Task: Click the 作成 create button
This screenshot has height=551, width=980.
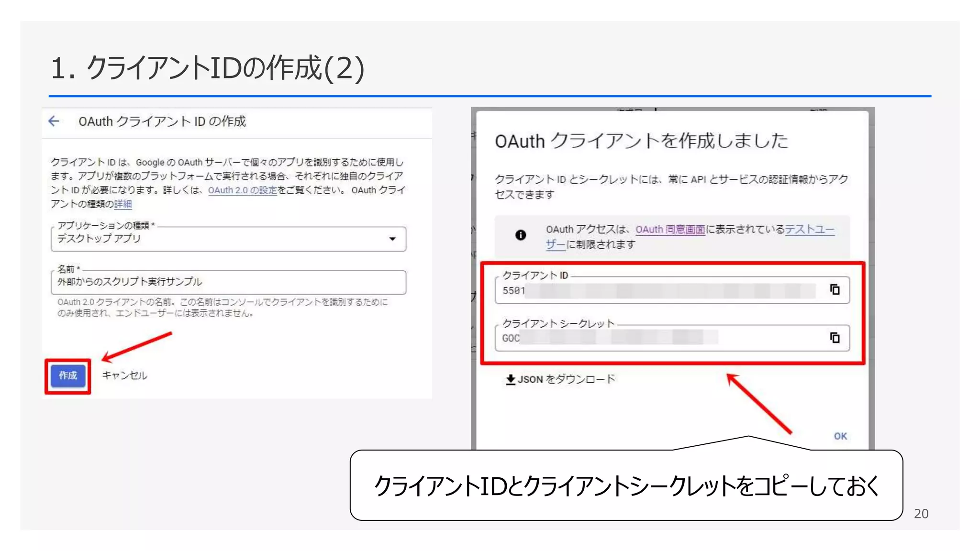Action: 68,376
